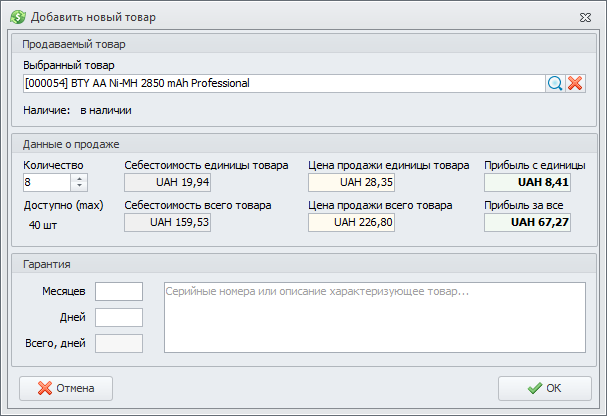Click the serial numbers description text area
Image resolution: width=607 pixels, height=416 pixels.
coord(374,317)
